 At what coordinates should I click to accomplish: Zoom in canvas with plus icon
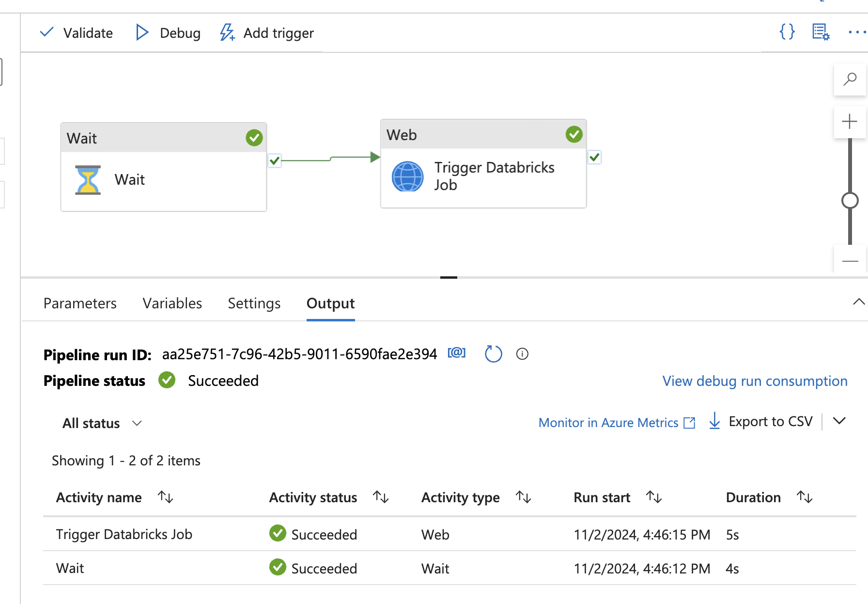pos(850,121)
